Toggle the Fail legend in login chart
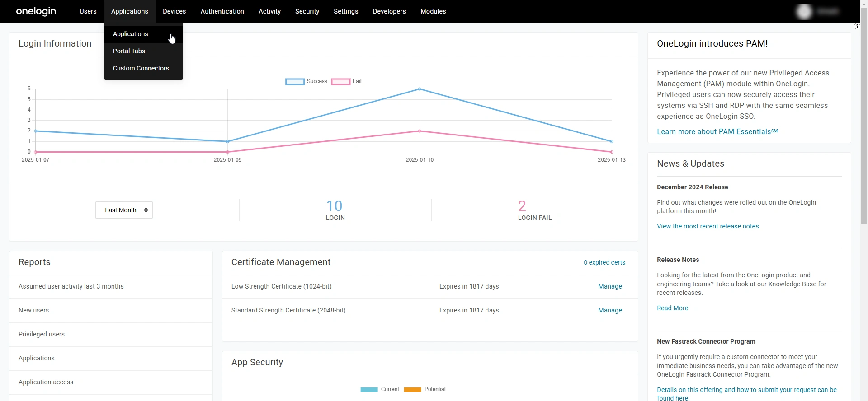The image size is (868, 401). click(x=347, y=81)
